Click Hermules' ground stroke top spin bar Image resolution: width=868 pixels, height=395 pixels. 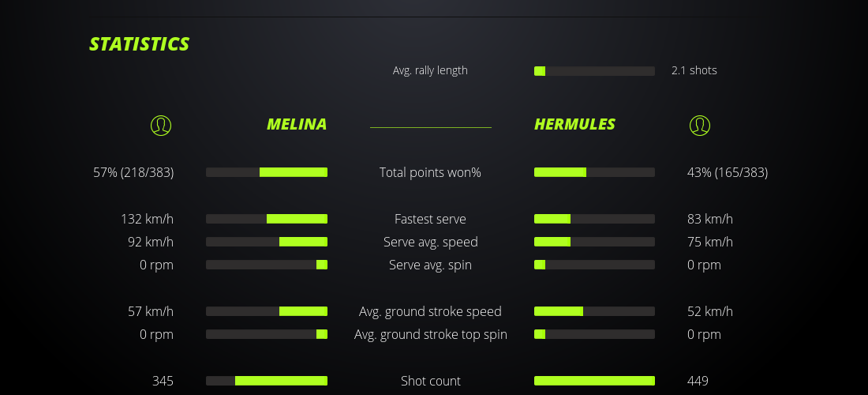click(594, 334)
